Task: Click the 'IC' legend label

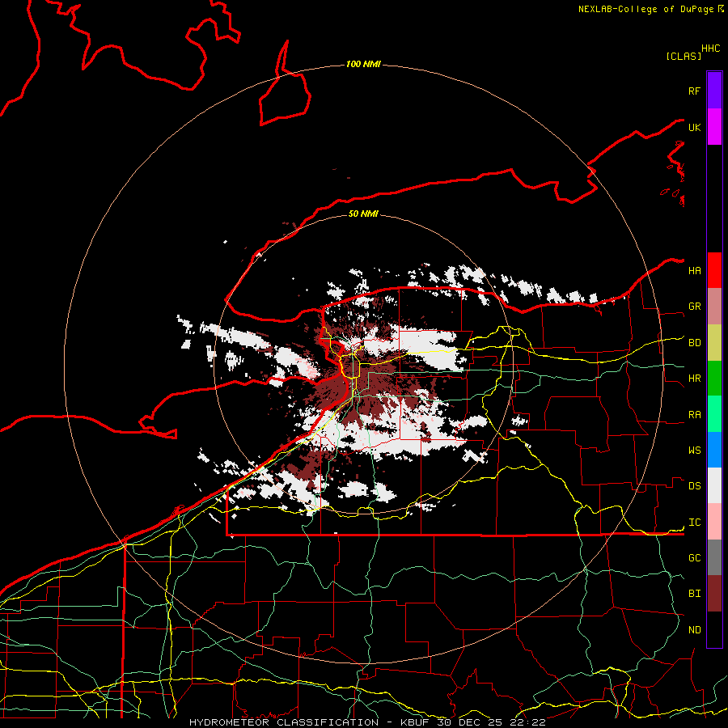Action: pos(695,523)
